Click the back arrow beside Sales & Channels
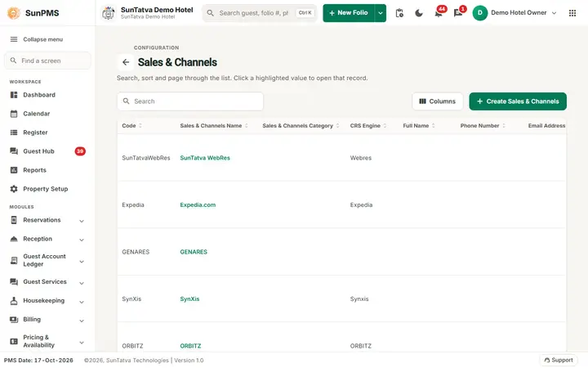 tap(126, 62)
